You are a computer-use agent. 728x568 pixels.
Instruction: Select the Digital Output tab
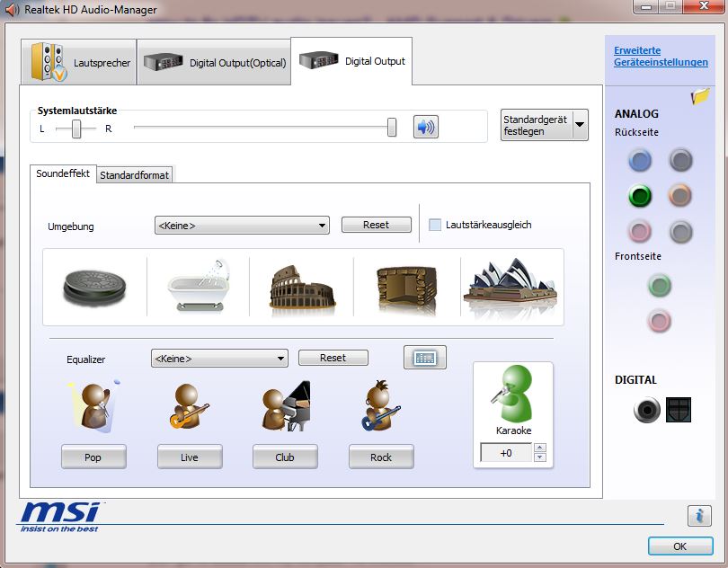click(x=351, y=61)
